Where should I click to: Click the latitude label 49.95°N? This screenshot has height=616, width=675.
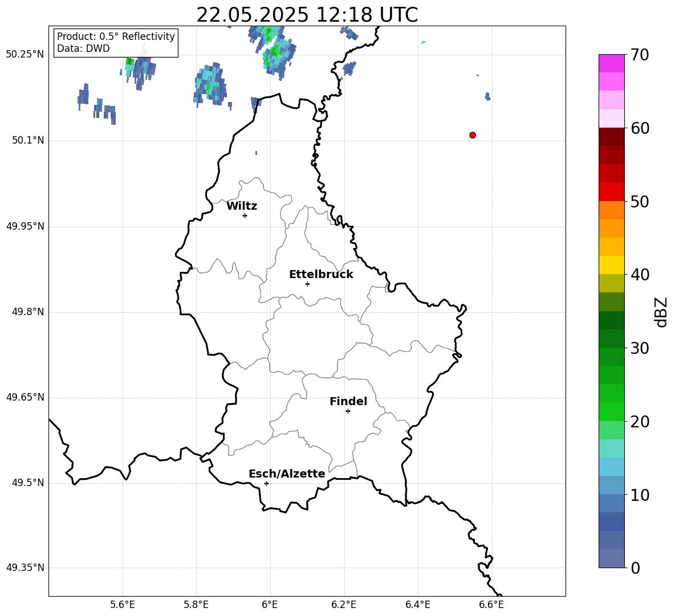point(25,226)
